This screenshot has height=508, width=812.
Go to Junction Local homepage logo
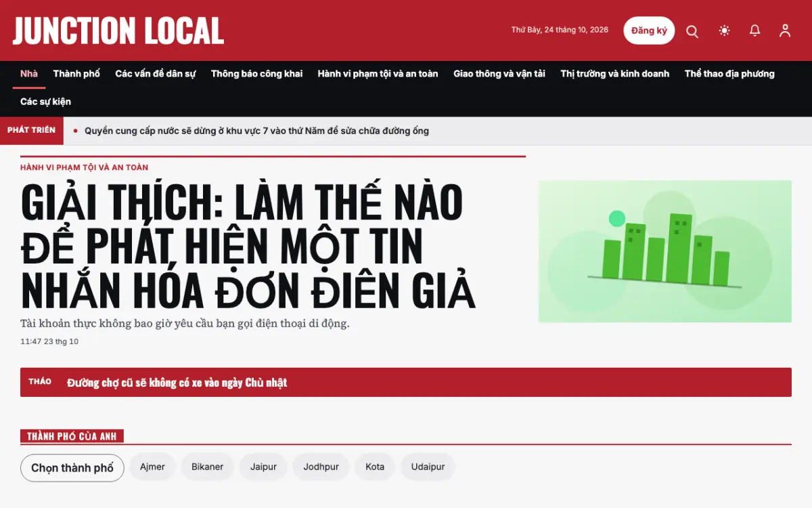tap(118, 30)
